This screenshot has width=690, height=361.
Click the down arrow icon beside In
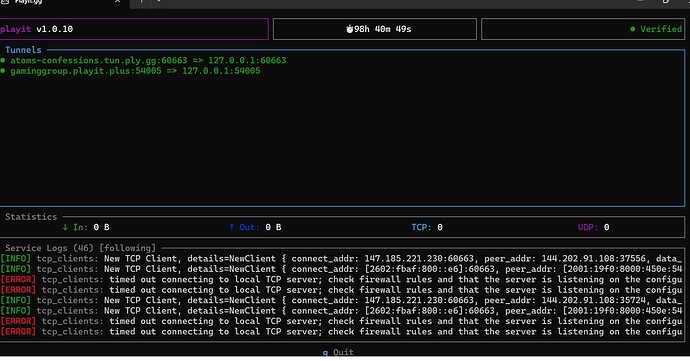pyautogui.click(x=65, y=227)
